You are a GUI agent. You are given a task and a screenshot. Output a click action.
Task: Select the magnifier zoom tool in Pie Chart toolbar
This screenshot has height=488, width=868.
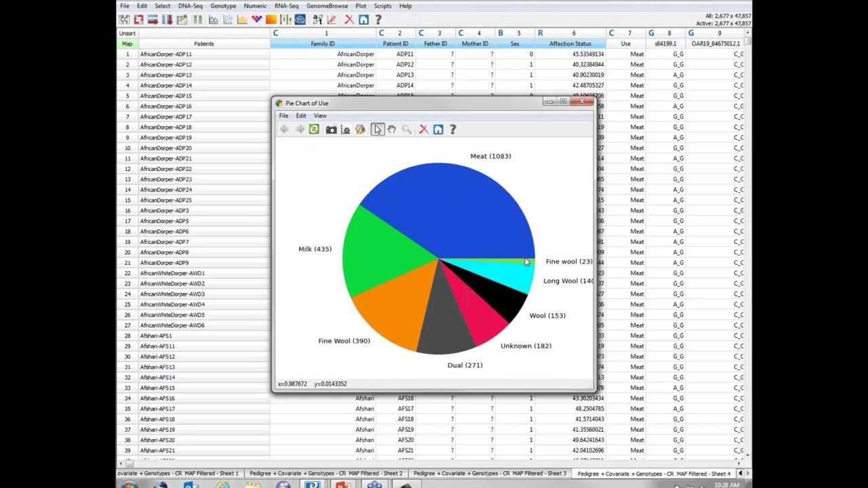[x=406, y=129]
